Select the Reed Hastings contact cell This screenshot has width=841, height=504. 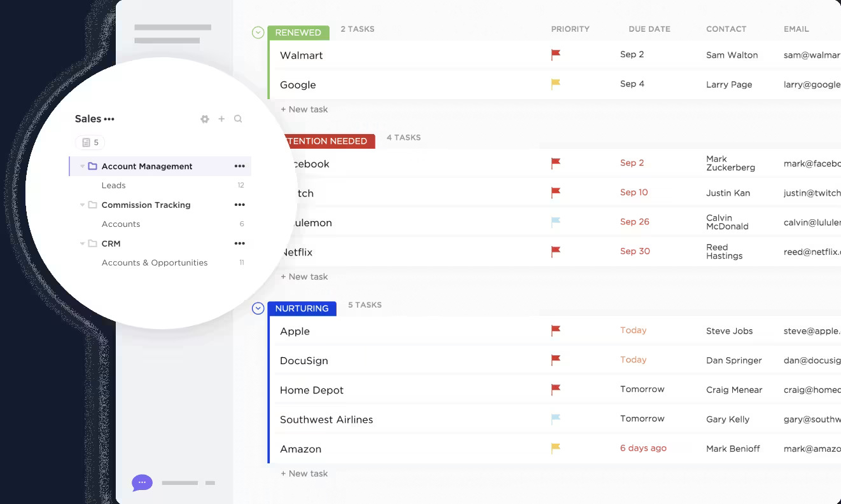pyautogui.click(x=725, y=252)
